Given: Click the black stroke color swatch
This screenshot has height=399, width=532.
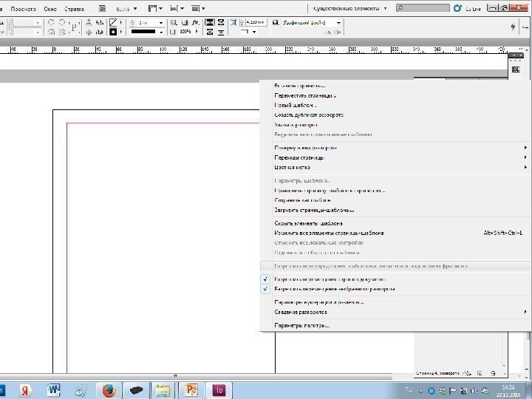Looking at the screenshot, I should pos(113,32).
